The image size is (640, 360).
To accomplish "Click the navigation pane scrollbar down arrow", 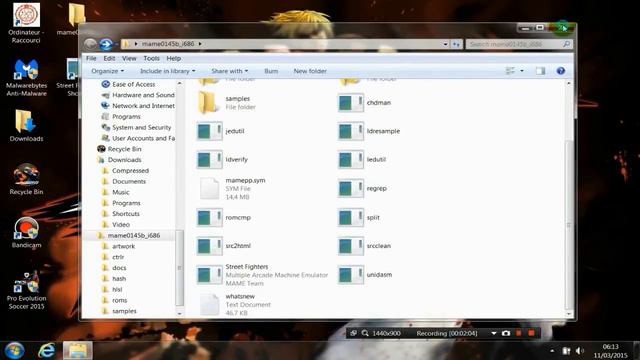I will pyautogui.click(x=180, y=313).
